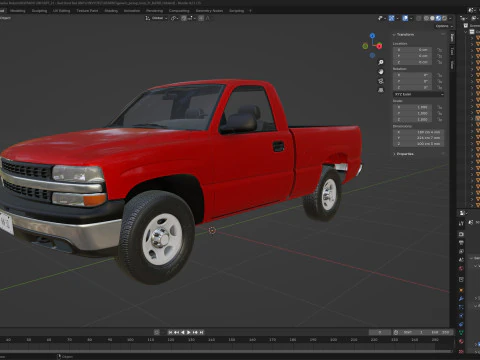Screen dimensions: 480x360
Task: Click the pan view hand icon
Action: click(381, 72)
